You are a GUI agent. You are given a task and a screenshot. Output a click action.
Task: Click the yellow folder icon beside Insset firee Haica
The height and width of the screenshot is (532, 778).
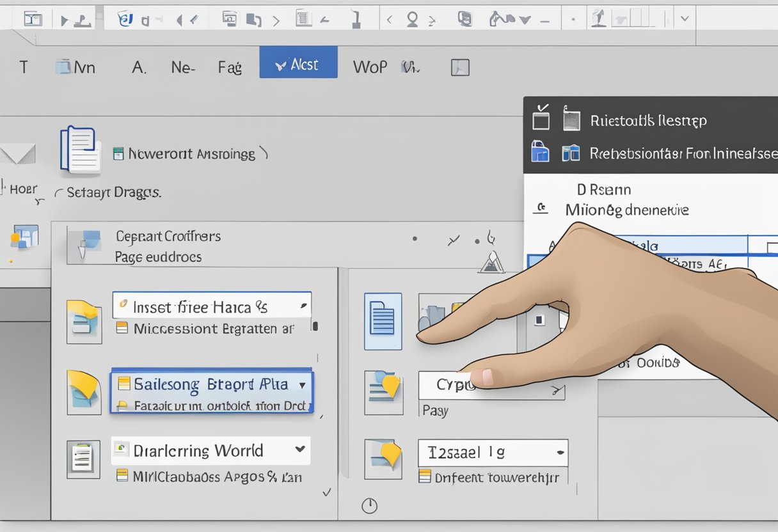click(x=84, y=322)
